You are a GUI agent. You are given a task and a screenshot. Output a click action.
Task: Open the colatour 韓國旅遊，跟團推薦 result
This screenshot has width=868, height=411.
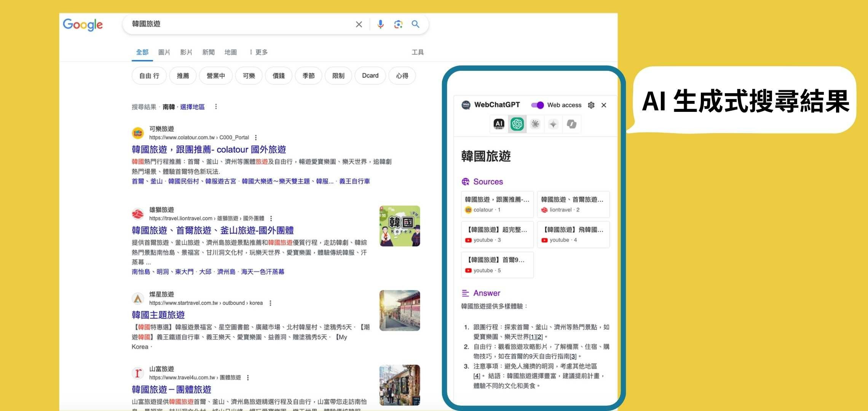tap(209, 150)
